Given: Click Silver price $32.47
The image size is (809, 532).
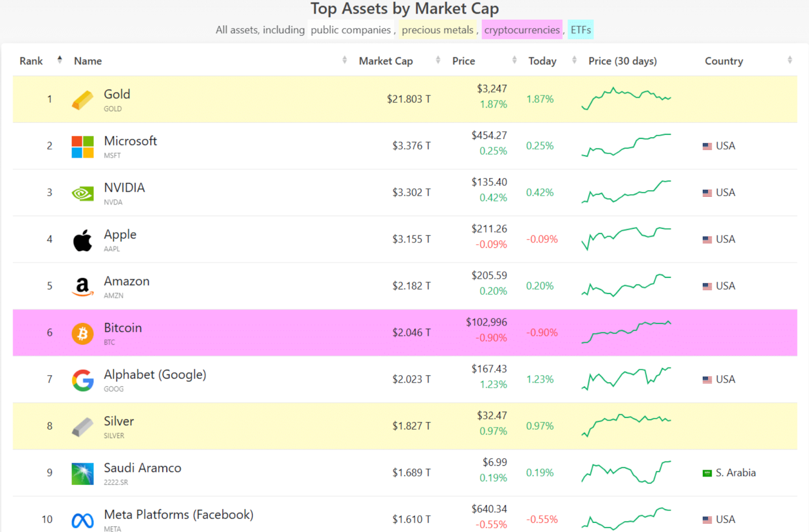Looking at the screenshot, I should 492,416.
